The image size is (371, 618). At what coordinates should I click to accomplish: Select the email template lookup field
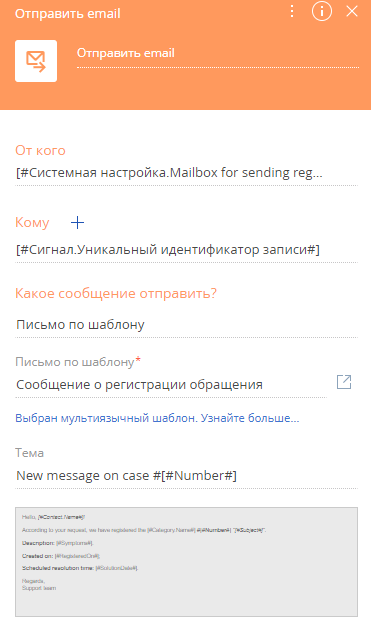(x=171, y=385)
